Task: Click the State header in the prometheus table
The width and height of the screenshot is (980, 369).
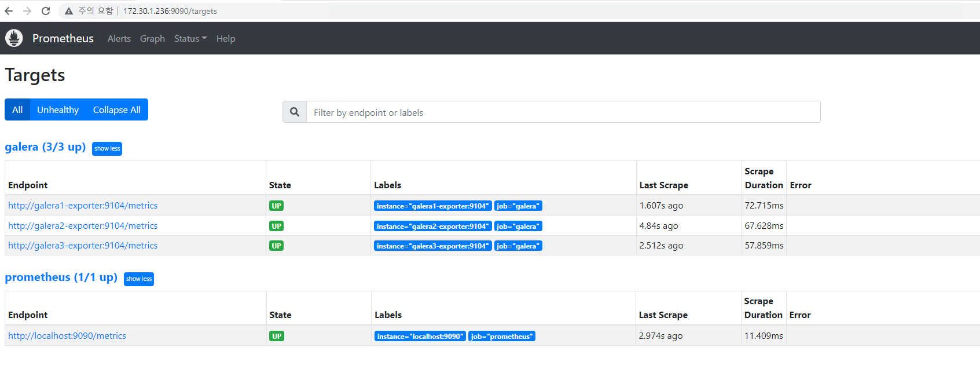Action: click(x=280, y=315)
